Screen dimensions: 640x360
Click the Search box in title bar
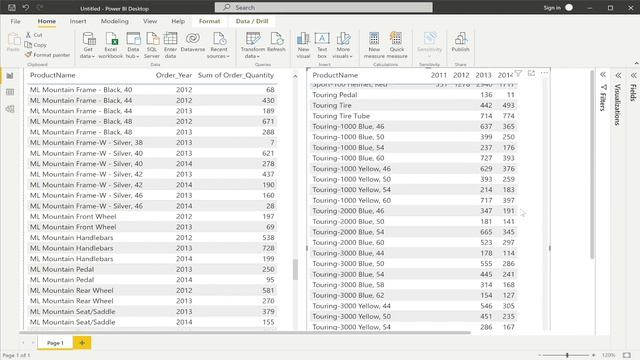tap(323, 7)
